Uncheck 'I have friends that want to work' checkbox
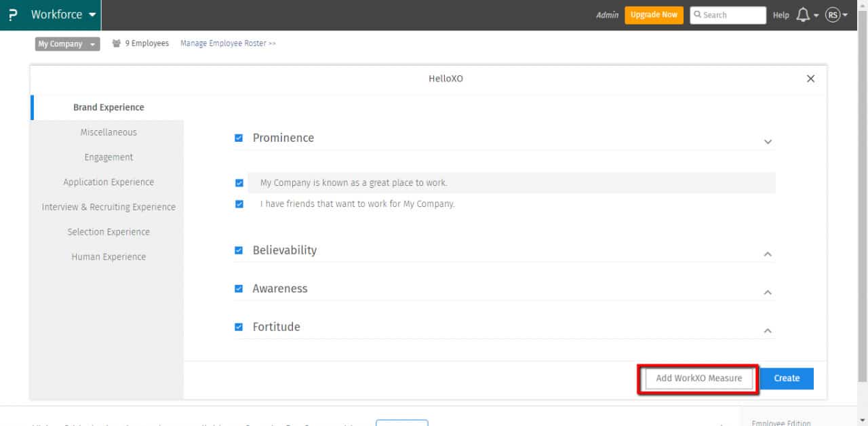This screenshot has height=426, width=868. tap(239, 204)
